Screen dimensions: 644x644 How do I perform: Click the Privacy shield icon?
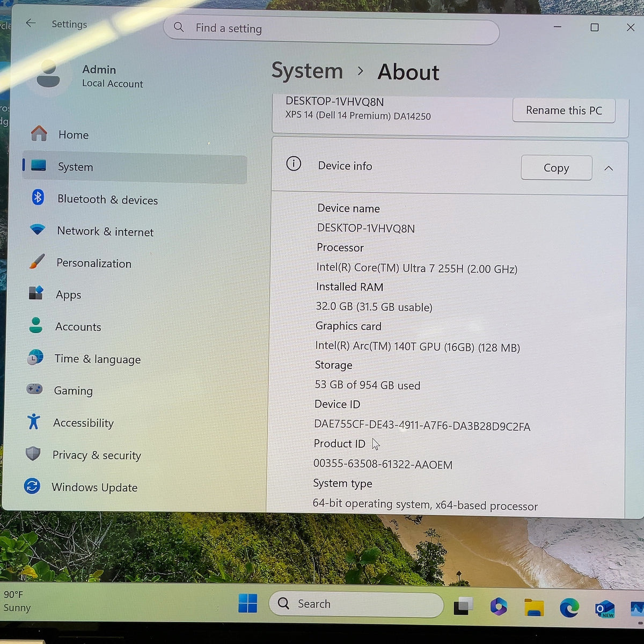(x=33, y=453)
